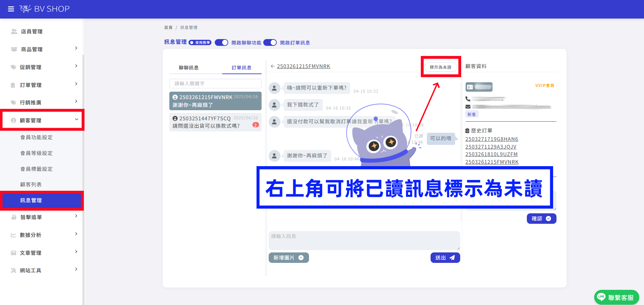Open conversation 2503251447YF7SCQ in the list
Viewport: 644px width, 305px height.
pyautogui.click(x=215, y=122)
